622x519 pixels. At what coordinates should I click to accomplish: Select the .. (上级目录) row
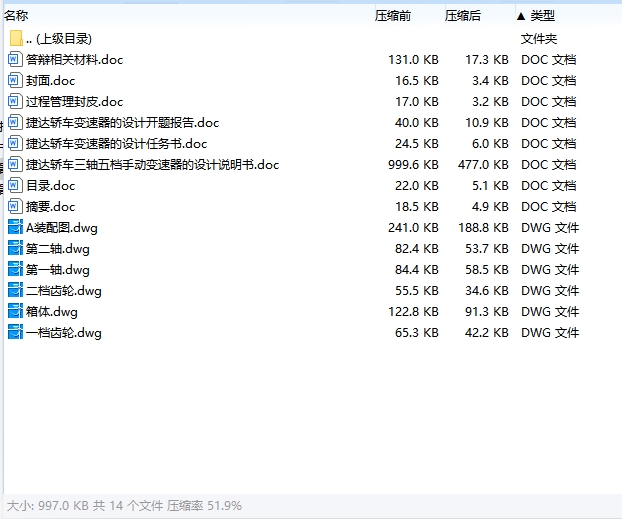coord(311,38)
